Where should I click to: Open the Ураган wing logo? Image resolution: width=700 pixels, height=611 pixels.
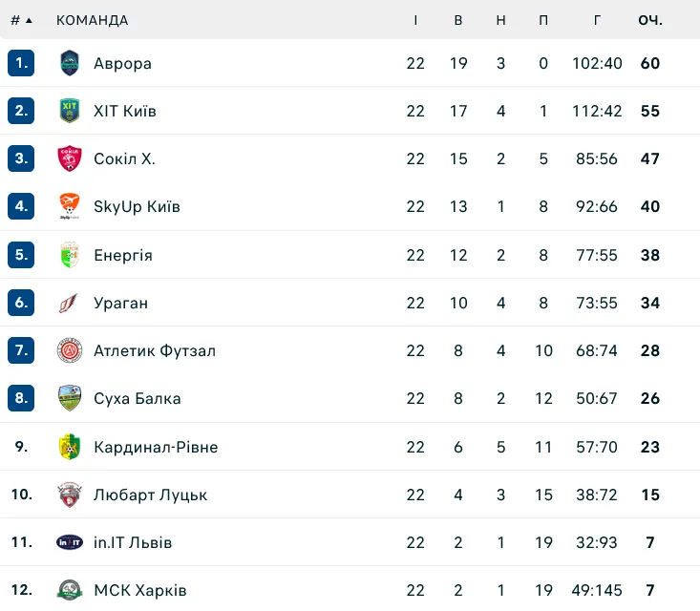(69, 303)
